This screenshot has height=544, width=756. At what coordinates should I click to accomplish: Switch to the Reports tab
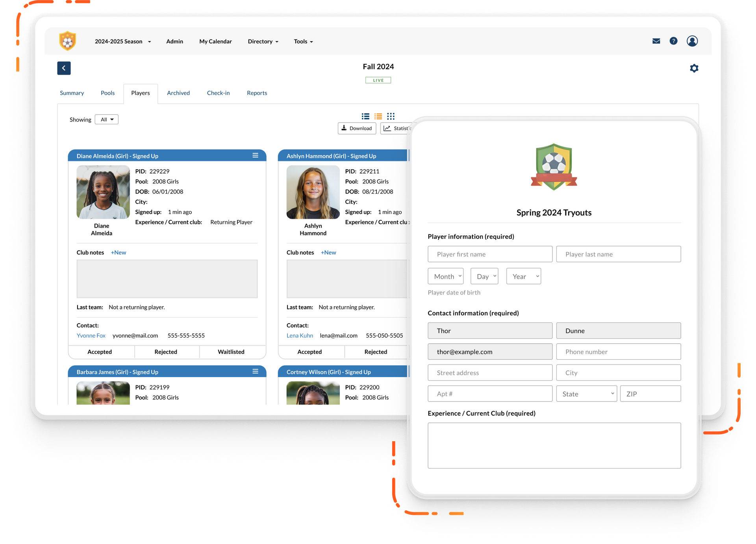coord(256,93)
